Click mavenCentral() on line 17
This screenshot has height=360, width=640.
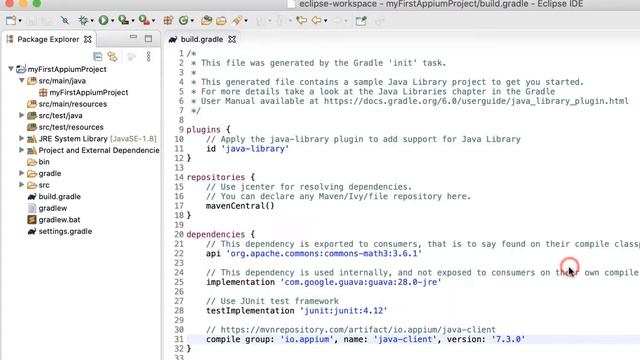pyautogui.click(x=240, y=206)
